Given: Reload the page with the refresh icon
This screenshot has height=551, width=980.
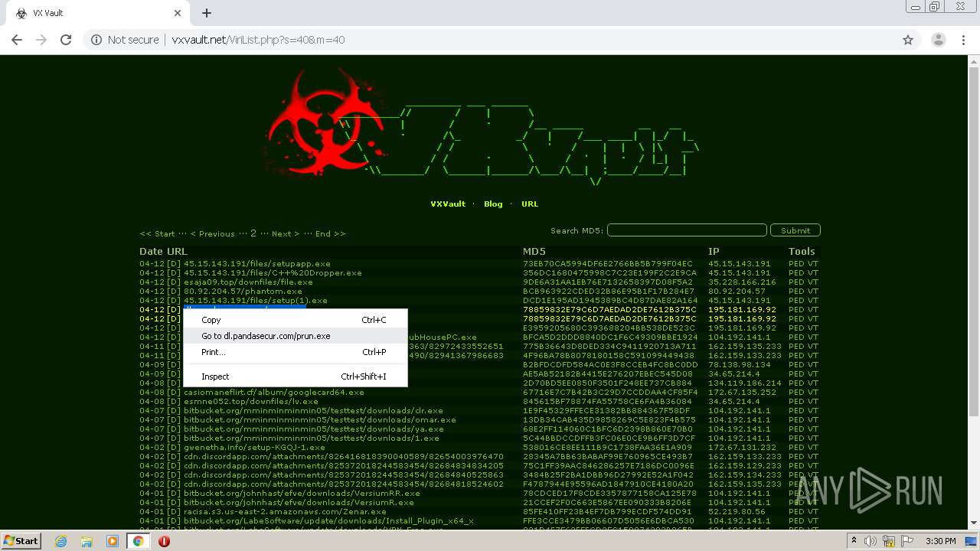Looking at the screenshot, I should 66,40.
